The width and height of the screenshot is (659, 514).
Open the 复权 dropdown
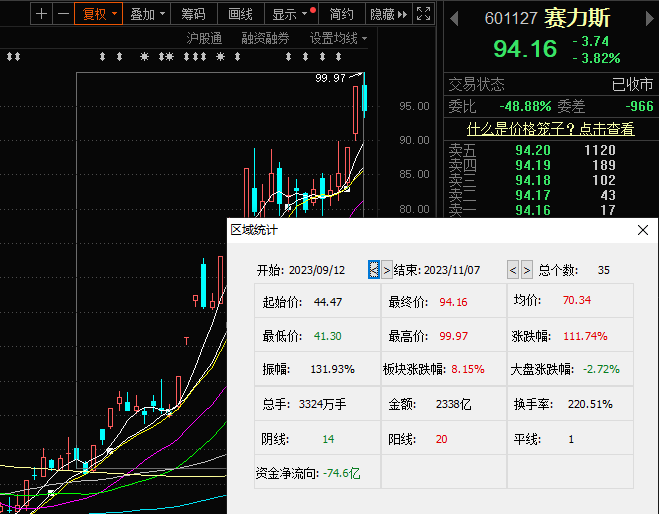[99, 14]
